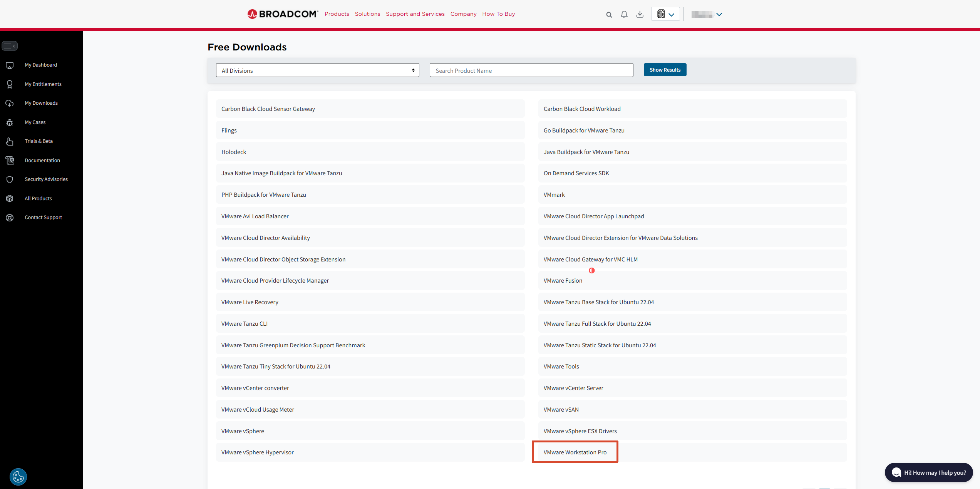Open VMware Tanzu CLI
This screenshot has width=980, height=489.
point(370,324)
